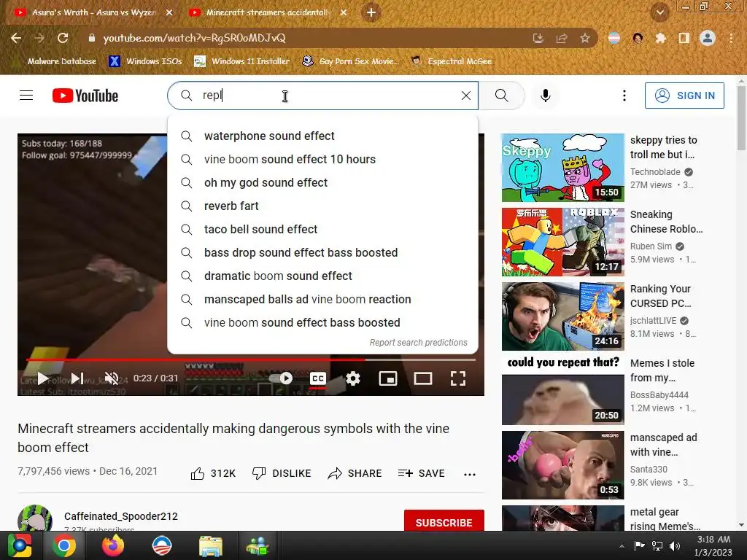Open Caffeinated_Spooder212 channel name
Image resolution: width=747 pixels, height=560 pixels.
tap(121, 516)
